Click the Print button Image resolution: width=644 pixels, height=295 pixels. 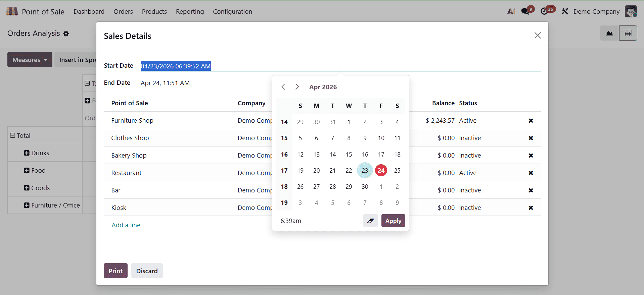(x=116, y=271)
